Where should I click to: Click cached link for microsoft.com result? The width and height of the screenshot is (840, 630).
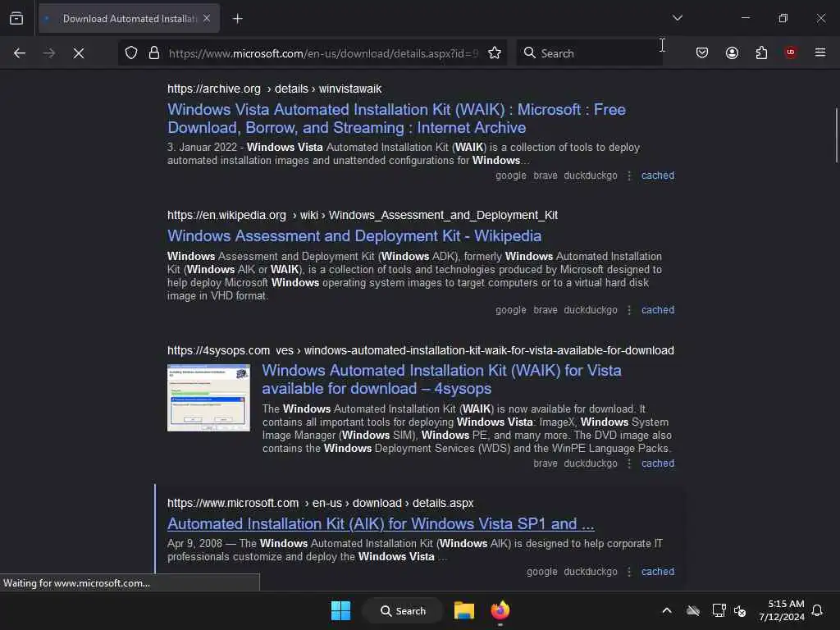[x=657, y=572]
